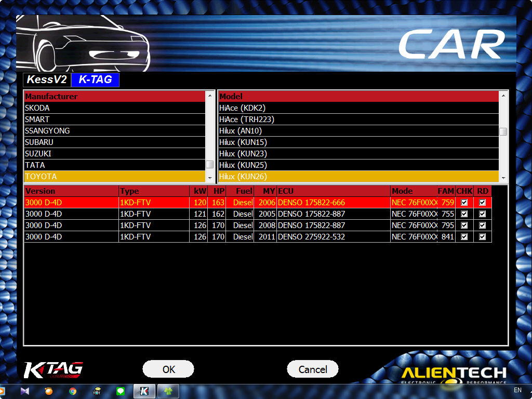Select HiAce (TRH223) model
The width and height of the screenshot is (532, 399).
[x=358, y=119]
